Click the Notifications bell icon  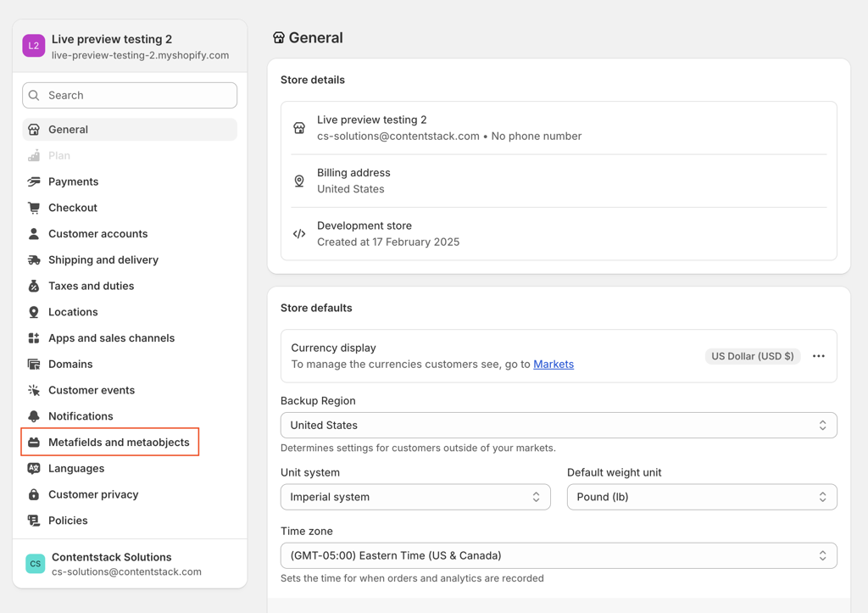(x=34, y=416)
